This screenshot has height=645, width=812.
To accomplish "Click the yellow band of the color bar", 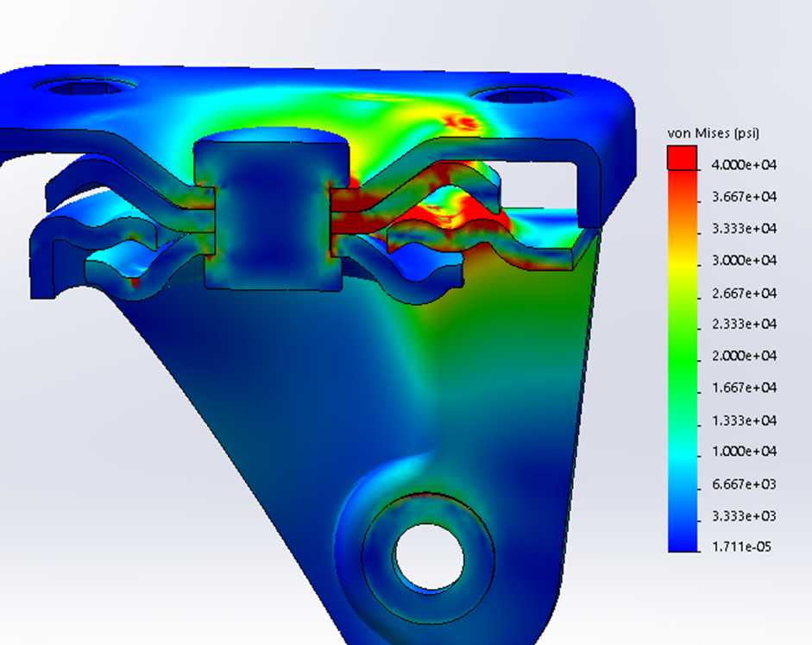I will point(682,262).
